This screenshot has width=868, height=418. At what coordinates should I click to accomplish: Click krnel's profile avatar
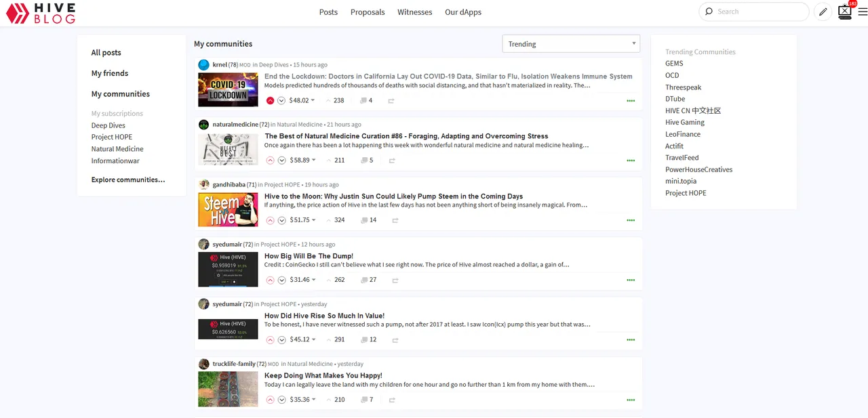203,65
